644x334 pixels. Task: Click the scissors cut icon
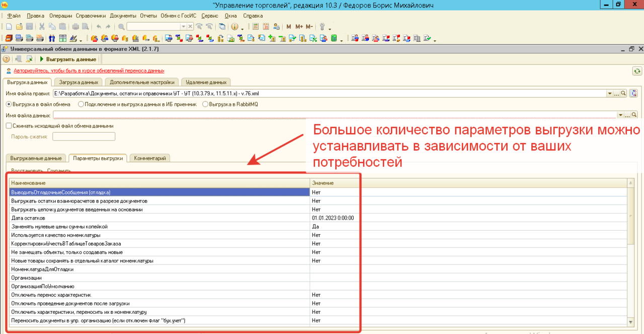pyautogui.click(x=42, y=27)
